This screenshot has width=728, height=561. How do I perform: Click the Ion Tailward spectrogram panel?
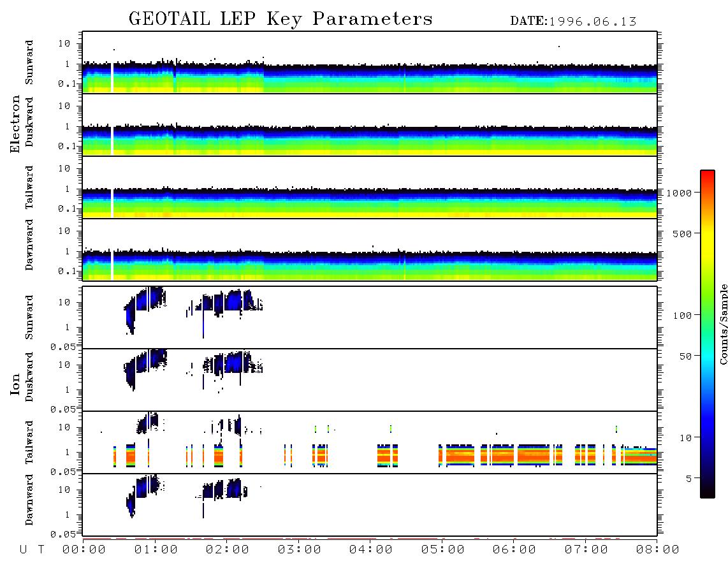point(370,442)
